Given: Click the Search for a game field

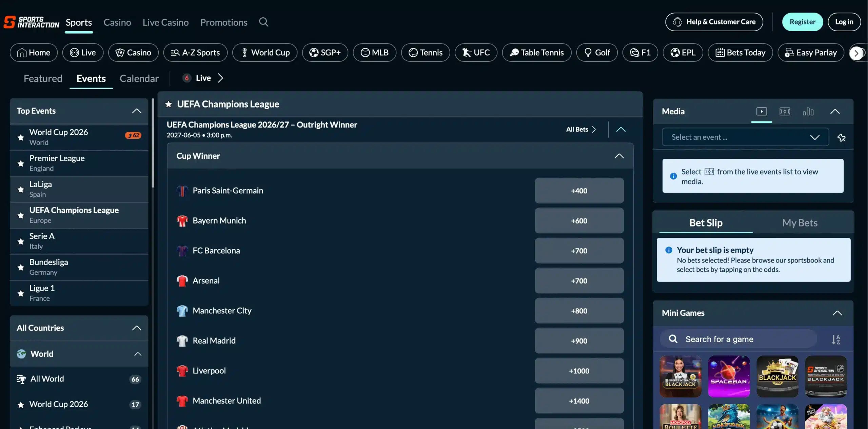Looking at the screenshot, I should click(x=738, y=339).
